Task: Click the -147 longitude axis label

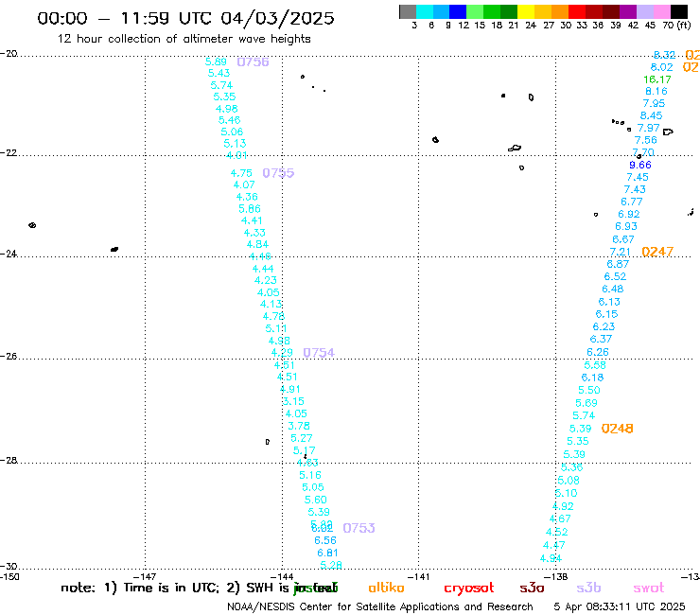Action: (145, 576)
